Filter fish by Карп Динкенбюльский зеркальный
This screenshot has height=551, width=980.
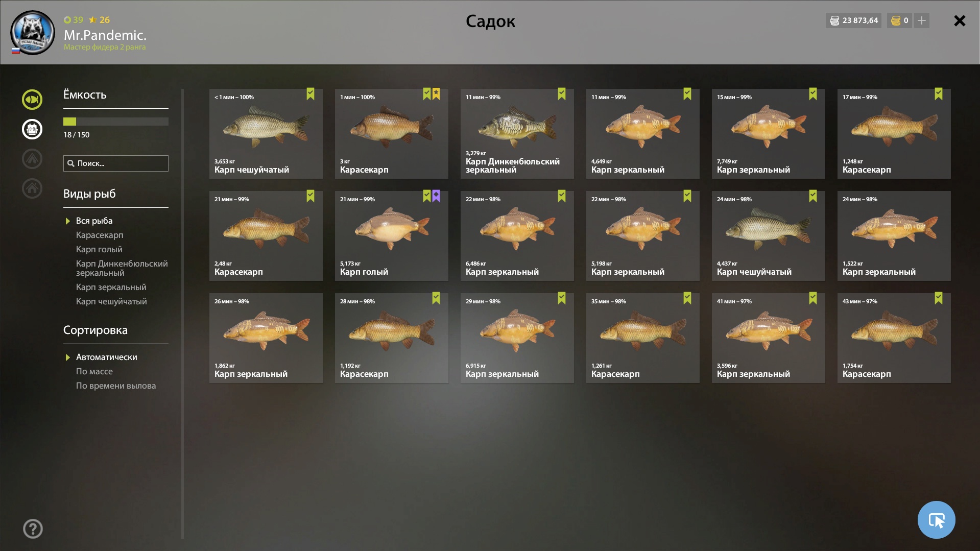tap(122, 268)
